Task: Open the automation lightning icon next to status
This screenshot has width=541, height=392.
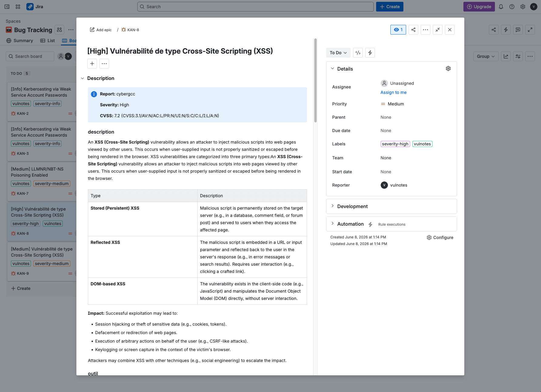Action: point(370,53)
